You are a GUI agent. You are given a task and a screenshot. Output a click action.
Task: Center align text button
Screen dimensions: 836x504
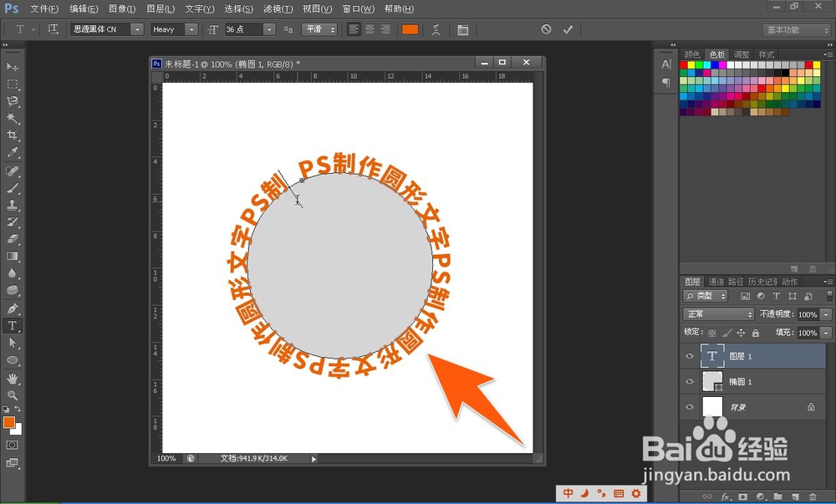(370, 29)
